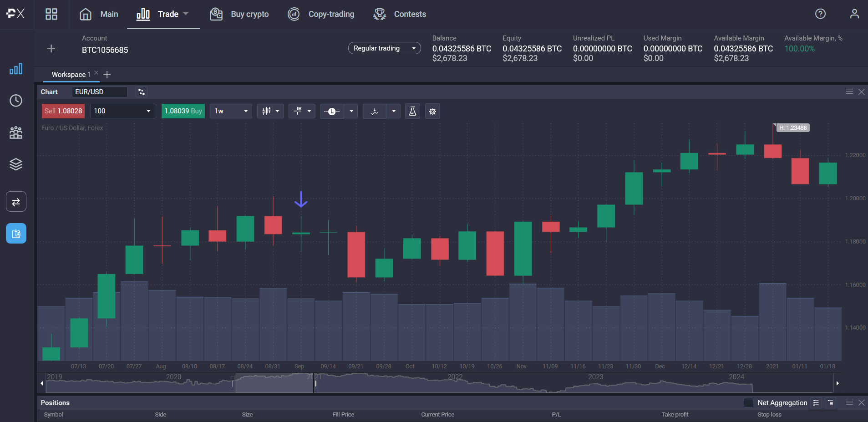Toggle the Net Aggregation checkbox
Screen dimensions: 868x422
748,403
